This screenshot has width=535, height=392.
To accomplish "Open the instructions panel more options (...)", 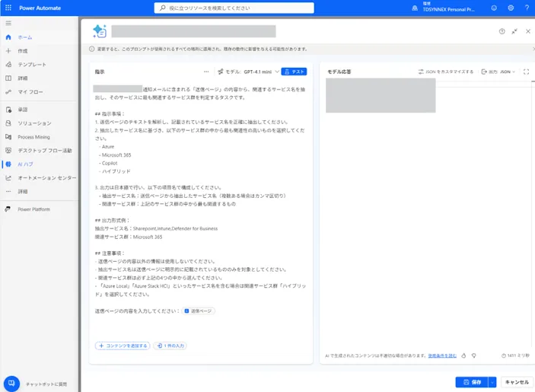I will point(206,72).
